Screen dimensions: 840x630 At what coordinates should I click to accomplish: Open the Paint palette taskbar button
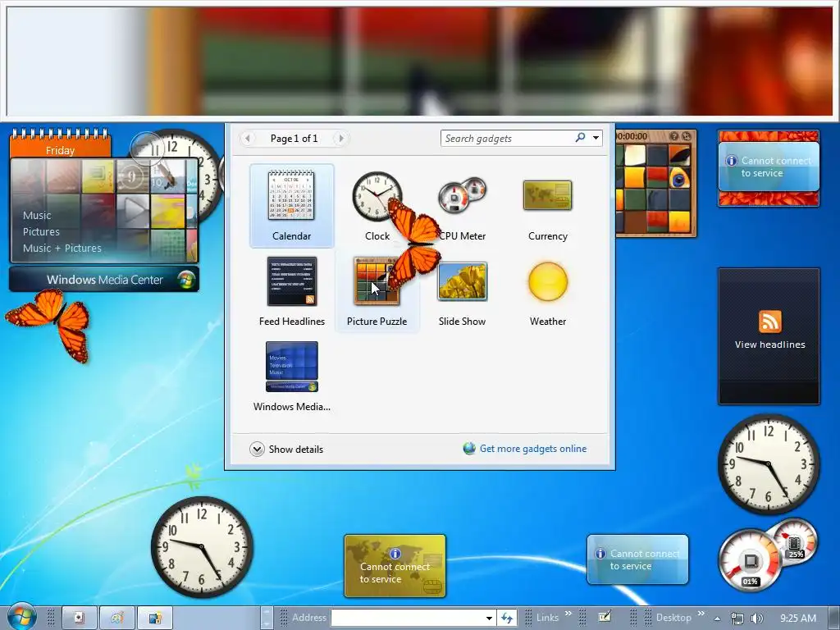click(x=117, y=618)
